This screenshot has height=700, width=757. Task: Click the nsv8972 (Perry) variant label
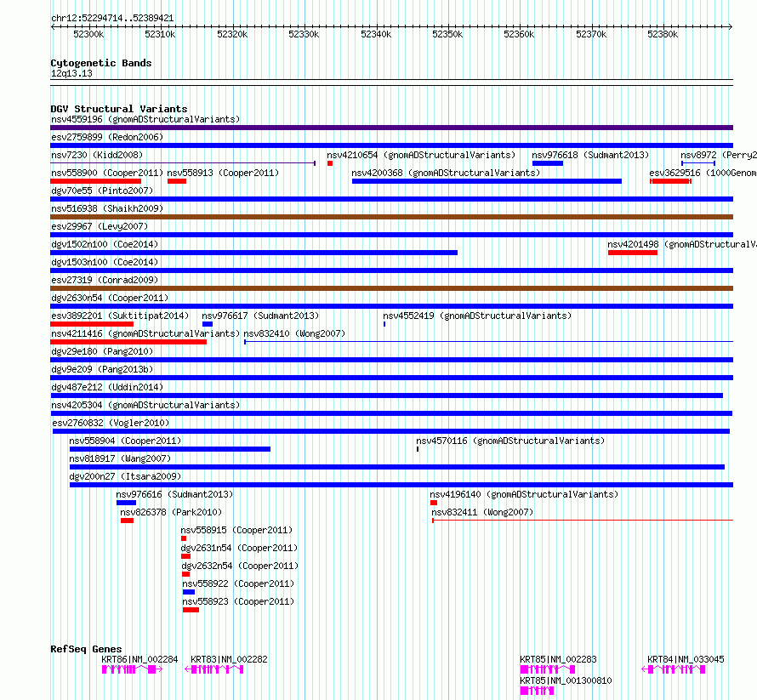click(x=719, y=155)
